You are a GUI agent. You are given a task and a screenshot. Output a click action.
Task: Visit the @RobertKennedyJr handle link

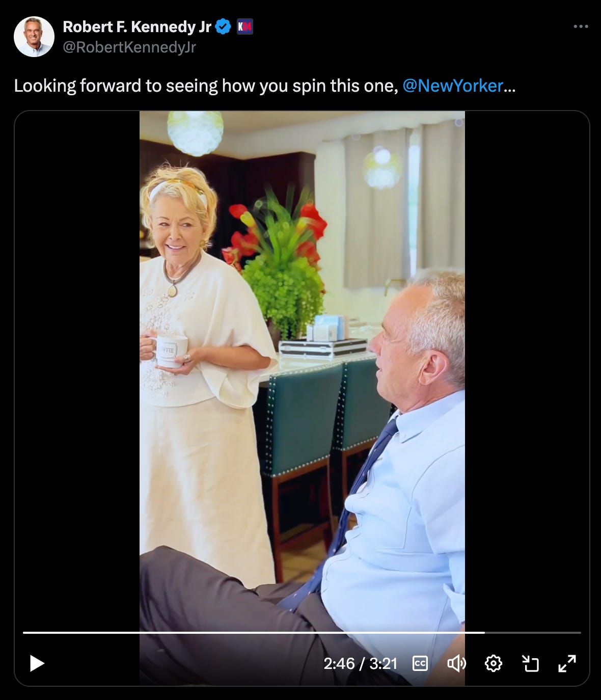[x=129, y=47]
